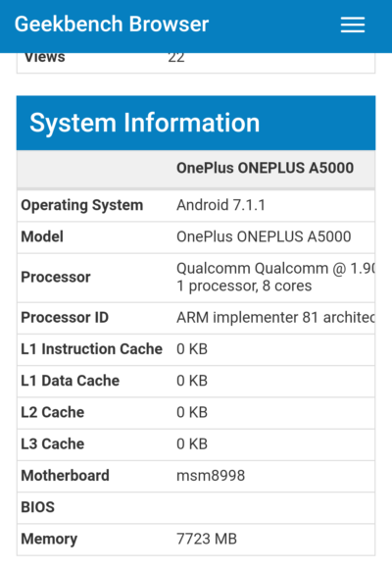392x572 pixels.
Task: Click the OnePlus ONEPLUS A5000 column header
Action: (x=265, y=168)
